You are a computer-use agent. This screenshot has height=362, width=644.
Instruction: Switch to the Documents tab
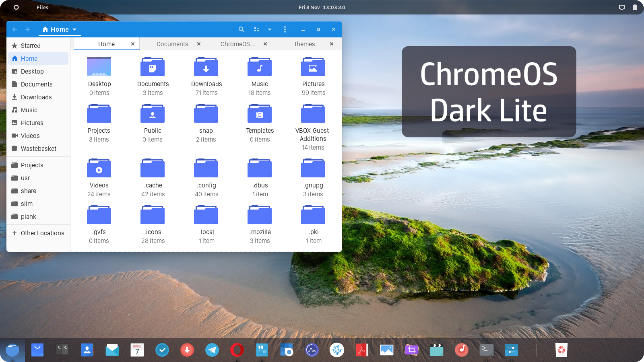pos(172,44)
